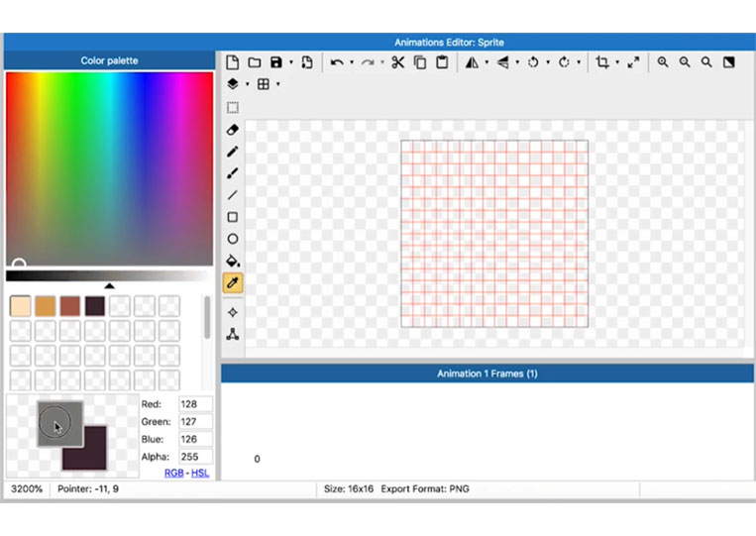Select the Eraser tool
Image resolution: width=756 pixels, height=536 pixels.
233,130
